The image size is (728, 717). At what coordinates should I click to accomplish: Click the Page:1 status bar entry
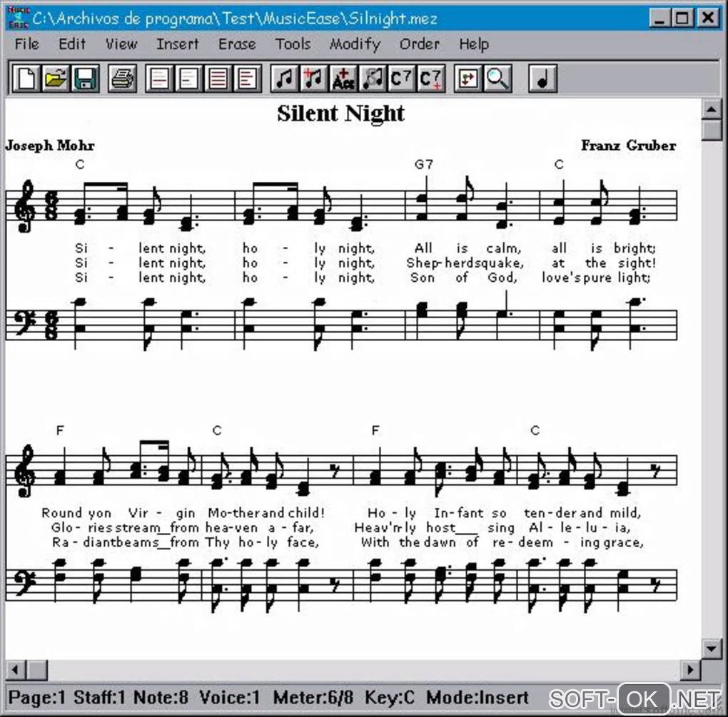tap(37, 698)
